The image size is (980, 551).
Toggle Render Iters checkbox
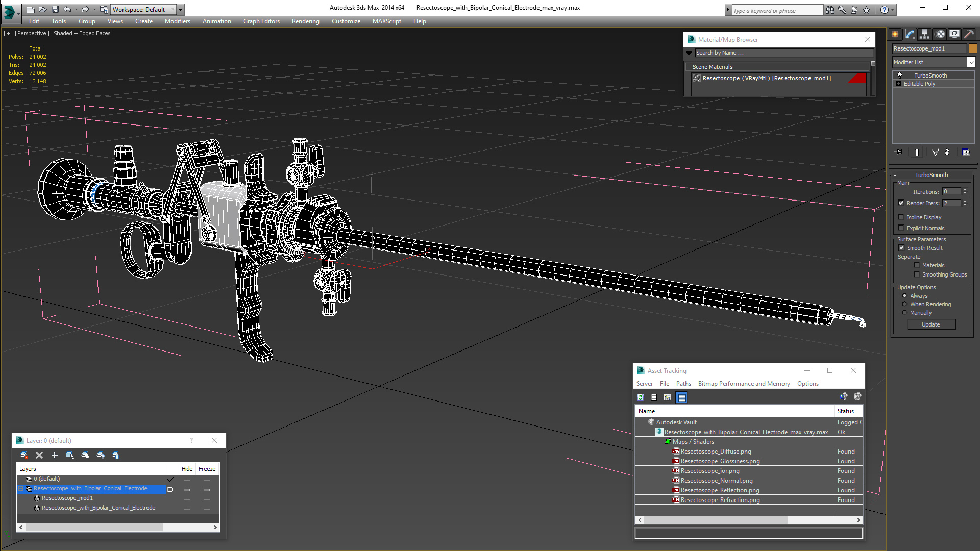[901, 203]
